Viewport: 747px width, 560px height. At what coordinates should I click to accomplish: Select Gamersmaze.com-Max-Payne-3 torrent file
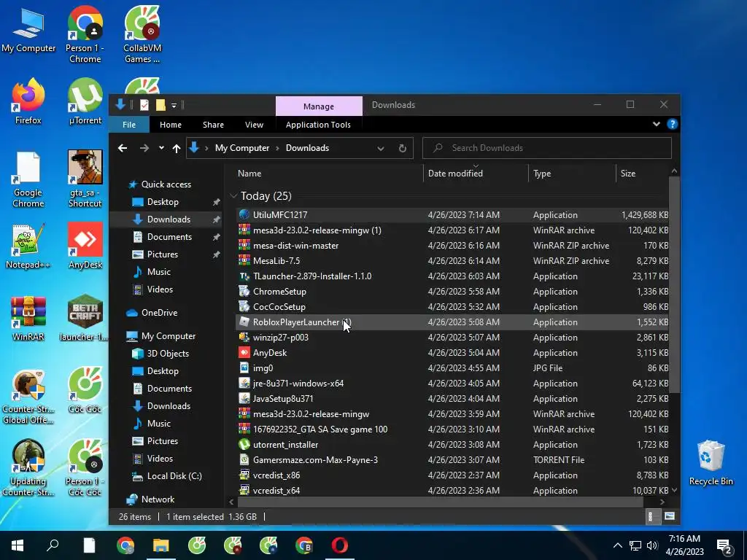tap(452, 460)
